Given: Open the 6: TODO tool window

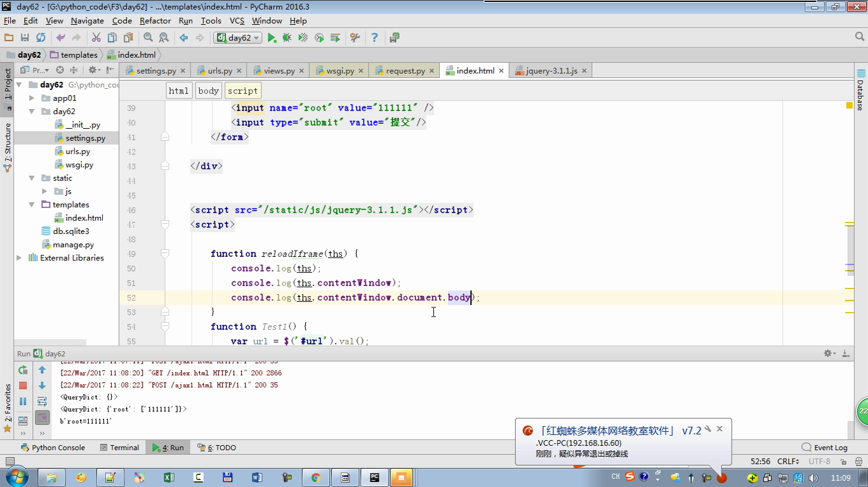Looking at the screenshot, I should (x=217, y=448).
